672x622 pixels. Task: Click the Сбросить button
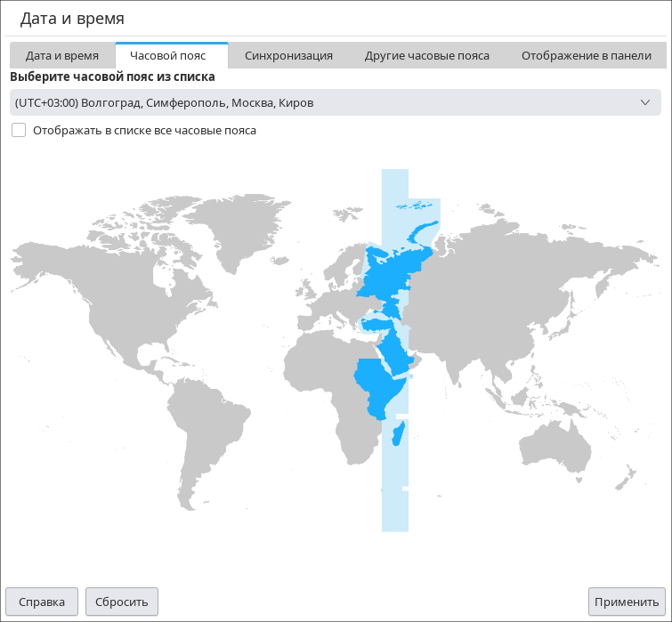[122, 602]
